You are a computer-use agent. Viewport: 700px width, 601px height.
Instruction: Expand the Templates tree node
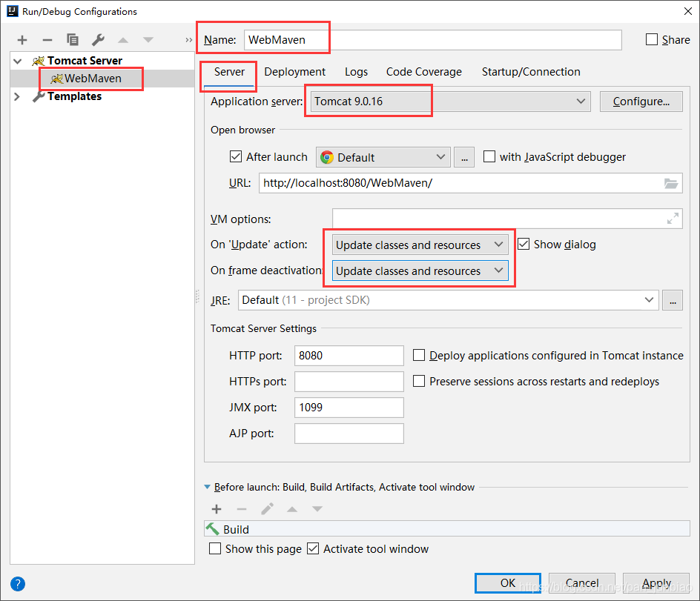tap(17, 96)
